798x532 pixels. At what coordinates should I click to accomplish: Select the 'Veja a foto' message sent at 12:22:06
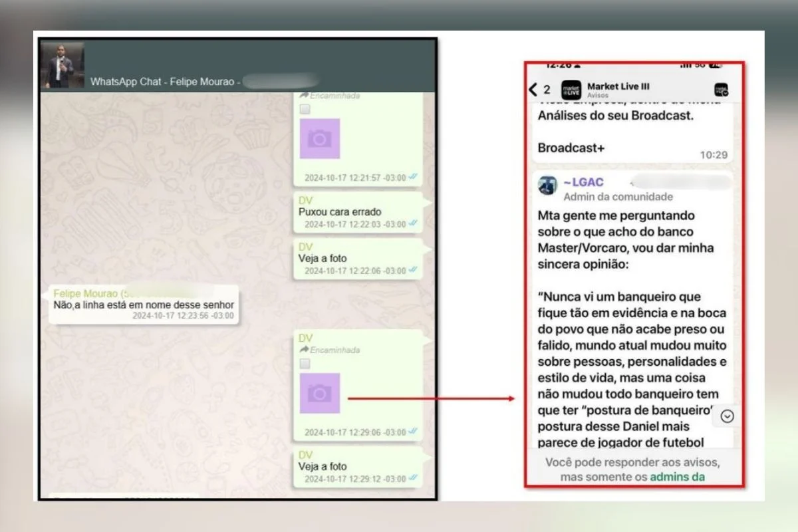point(323,259)
